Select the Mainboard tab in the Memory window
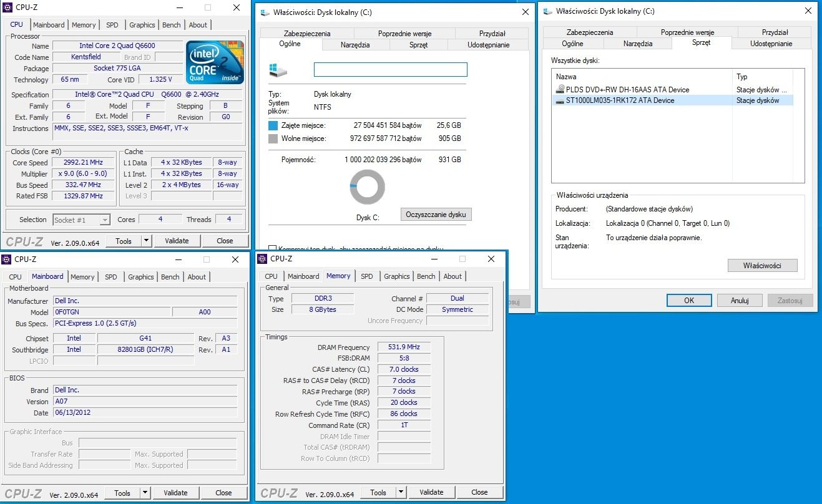This screenshot has width=822, height=504. click(303, 276)
